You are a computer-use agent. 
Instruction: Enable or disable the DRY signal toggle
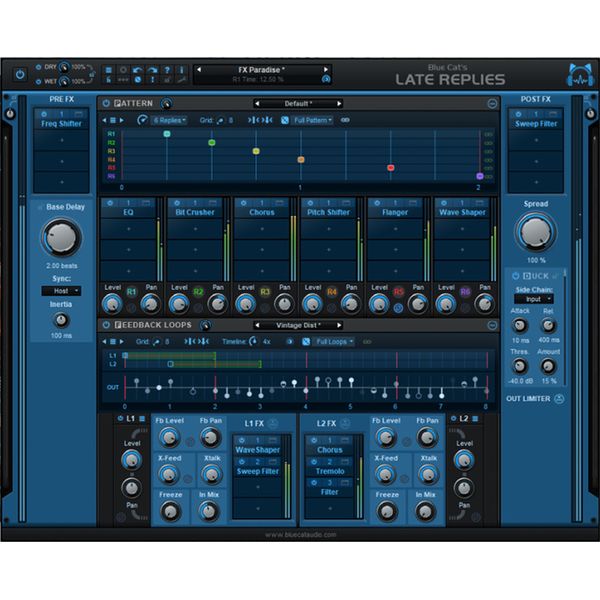tap(38, 67)
